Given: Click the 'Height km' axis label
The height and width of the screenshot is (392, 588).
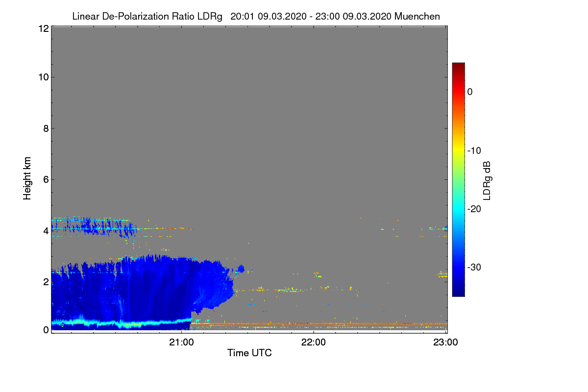Looking at the screenshot, I should tap(27, 178).
